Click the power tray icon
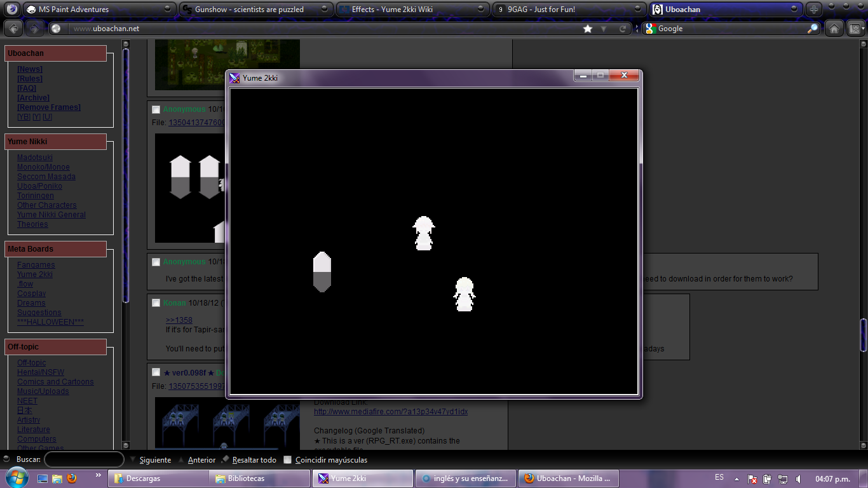The image size is (868, 488). pos(768,478)
